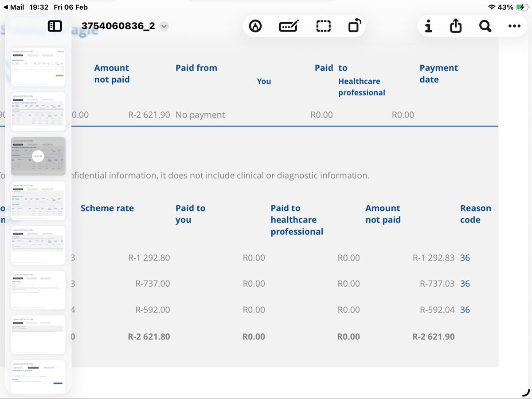Show document info via the i icon

point(428,27)
